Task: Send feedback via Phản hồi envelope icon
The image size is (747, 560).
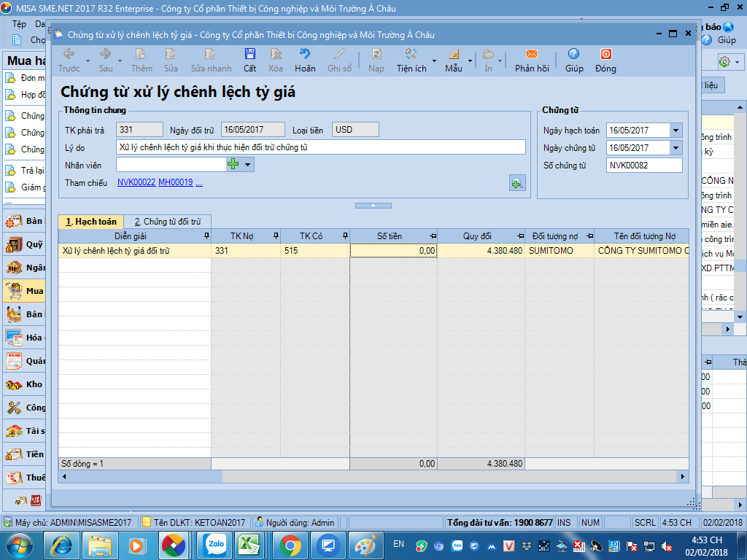Action: pyautogui.click(x=532, y=54)
